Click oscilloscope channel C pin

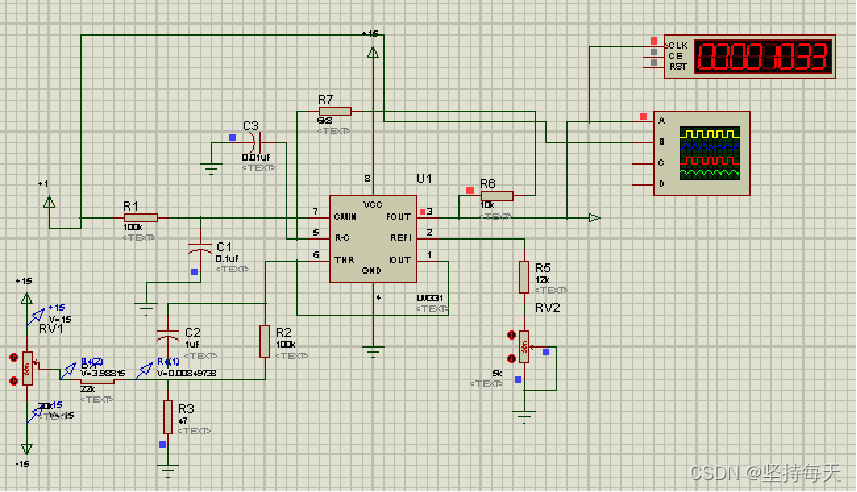pos(643,163)
